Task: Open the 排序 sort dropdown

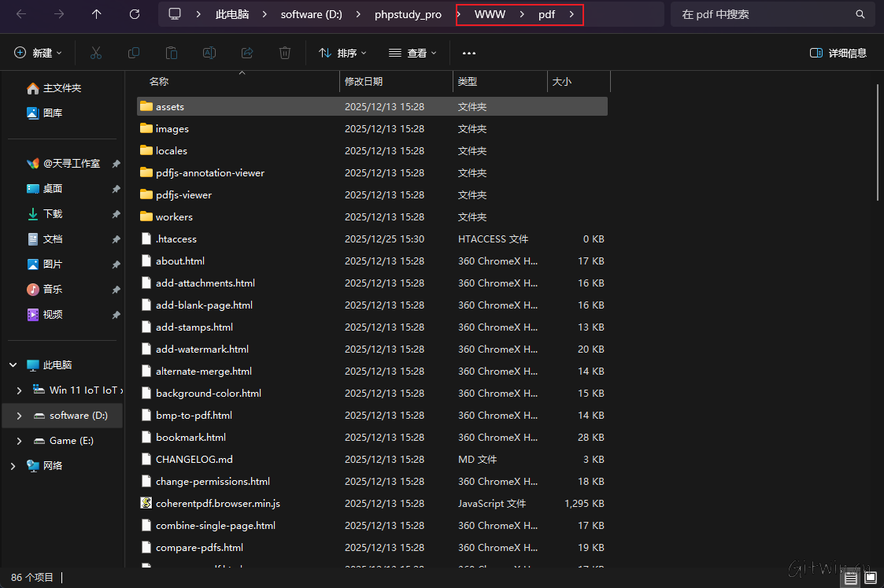Action: point(342,53)
